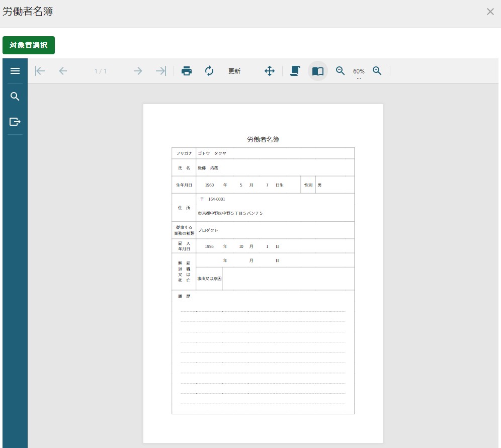Click the export document icon in sidebar
The image size is (501, 448).
click(15, 122)
